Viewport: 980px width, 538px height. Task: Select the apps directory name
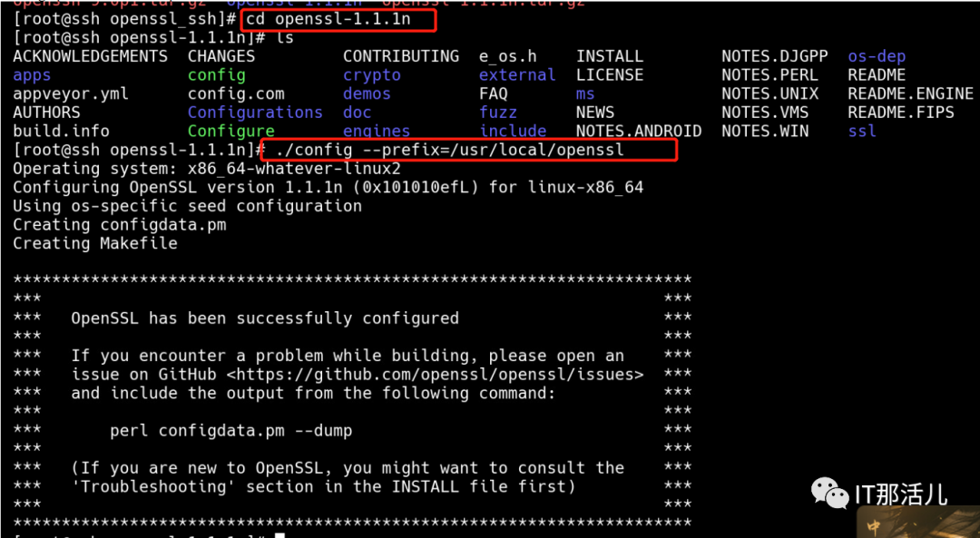coord(32,75)
